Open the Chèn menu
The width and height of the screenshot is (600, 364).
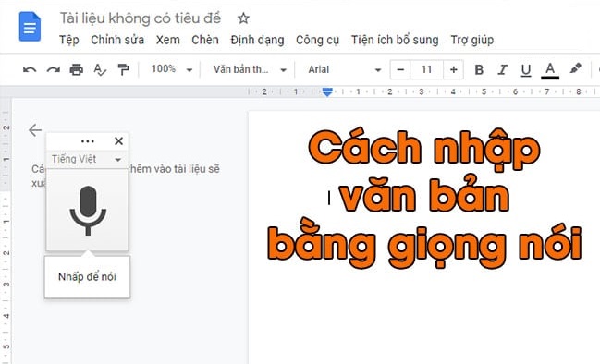tap(205, 40)
